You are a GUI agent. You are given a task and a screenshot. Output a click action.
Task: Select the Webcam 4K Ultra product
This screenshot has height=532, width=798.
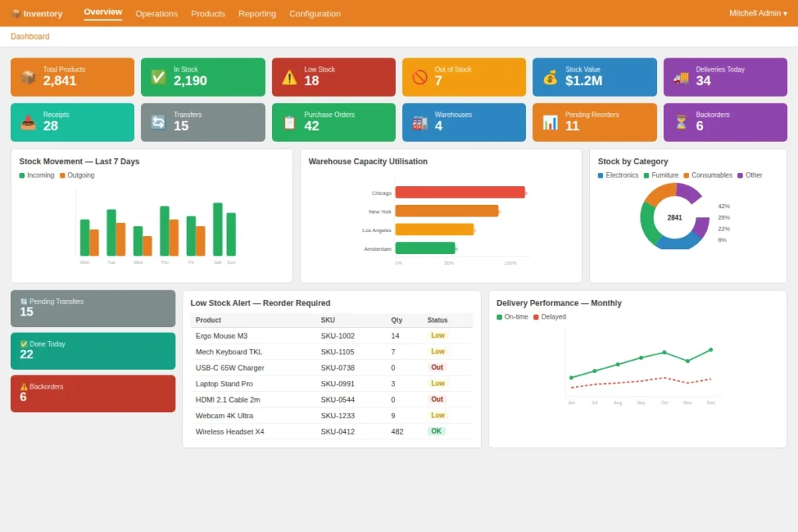(224, 415)
